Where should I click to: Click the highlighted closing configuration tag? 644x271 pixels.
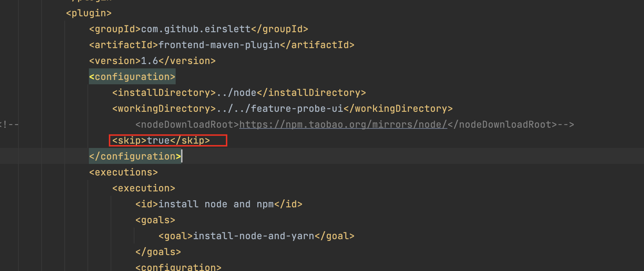(x=135, y=156)
